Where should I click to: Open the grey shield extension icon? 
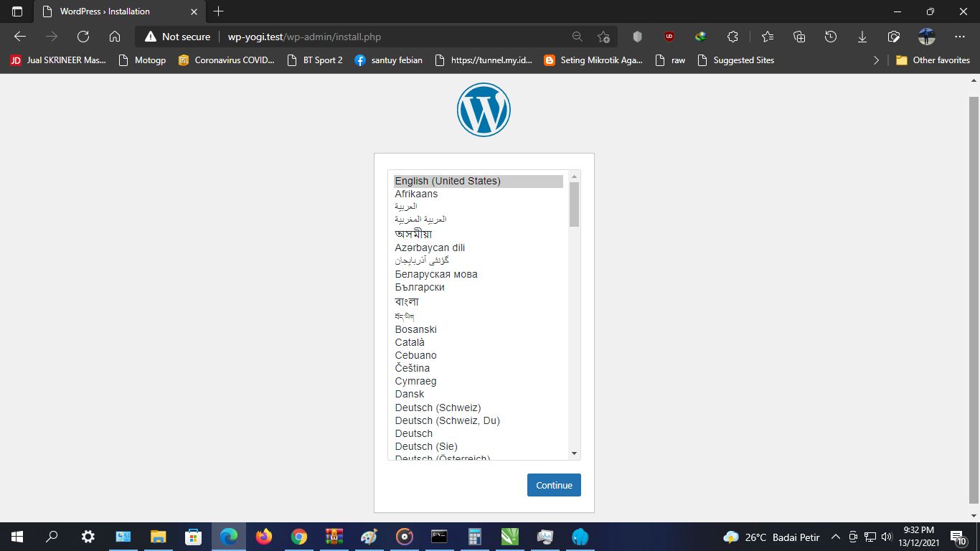coord(637,37)
